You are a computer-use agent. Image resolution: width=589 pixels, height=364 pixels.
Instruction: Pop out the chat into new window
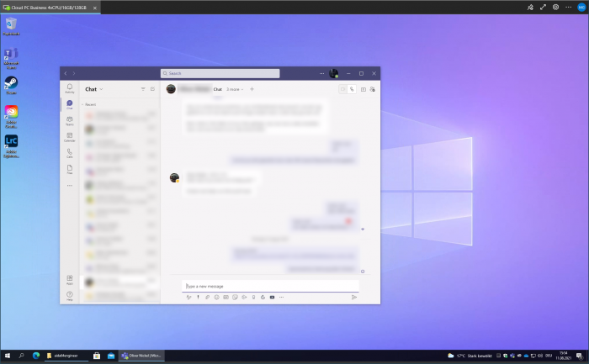[363, 89]
